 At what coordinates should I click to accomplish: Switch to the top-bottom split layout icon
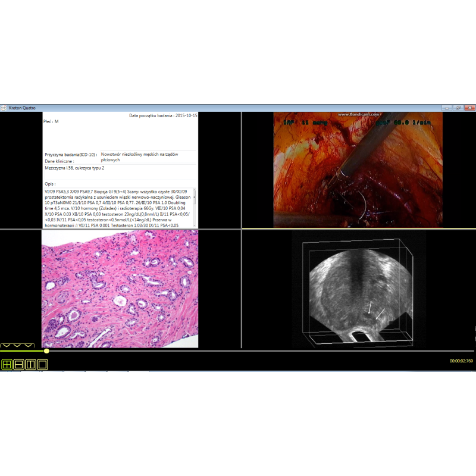pos(19,364)
